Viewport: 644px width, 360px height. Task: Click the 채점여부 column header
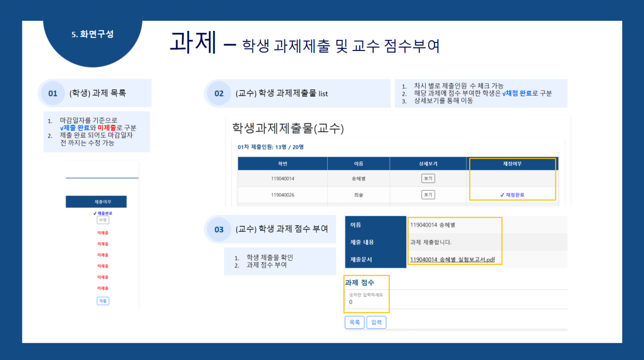(512, 164)
